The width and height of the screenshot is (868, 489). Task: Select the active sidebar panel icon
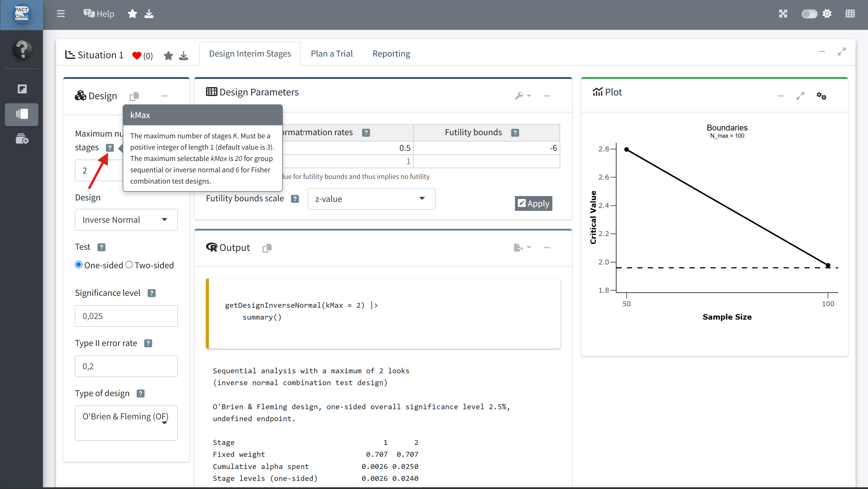coord(21,114)
